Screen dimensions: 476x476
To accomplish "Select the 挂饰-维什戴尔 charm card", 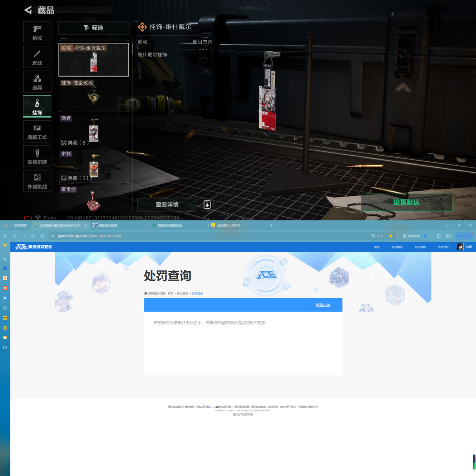I will click(94, 59).
